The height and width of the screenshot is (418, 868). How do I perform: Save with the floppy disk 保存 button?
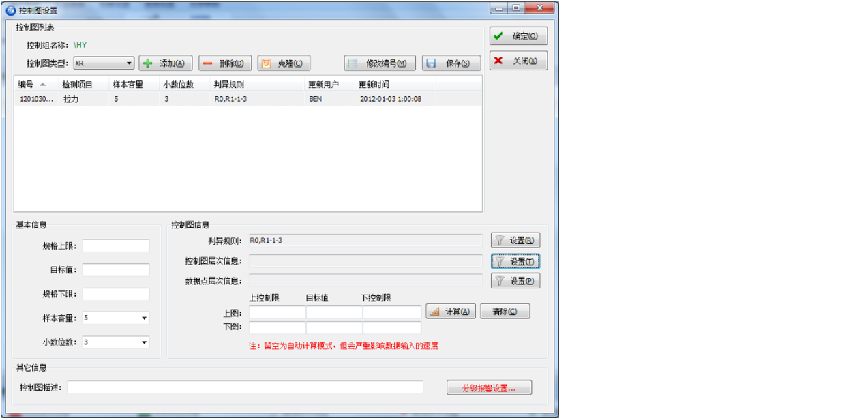pos(451,63)
